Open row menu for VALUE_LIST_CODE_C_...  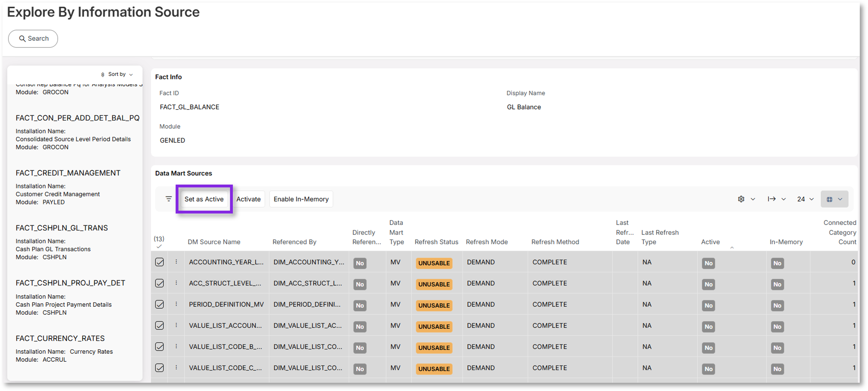[x=176, y=368]
